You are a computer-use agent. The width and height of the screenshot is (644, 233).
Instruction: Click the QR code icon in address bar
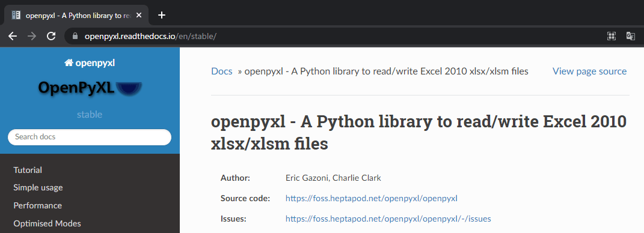point(611,36)
